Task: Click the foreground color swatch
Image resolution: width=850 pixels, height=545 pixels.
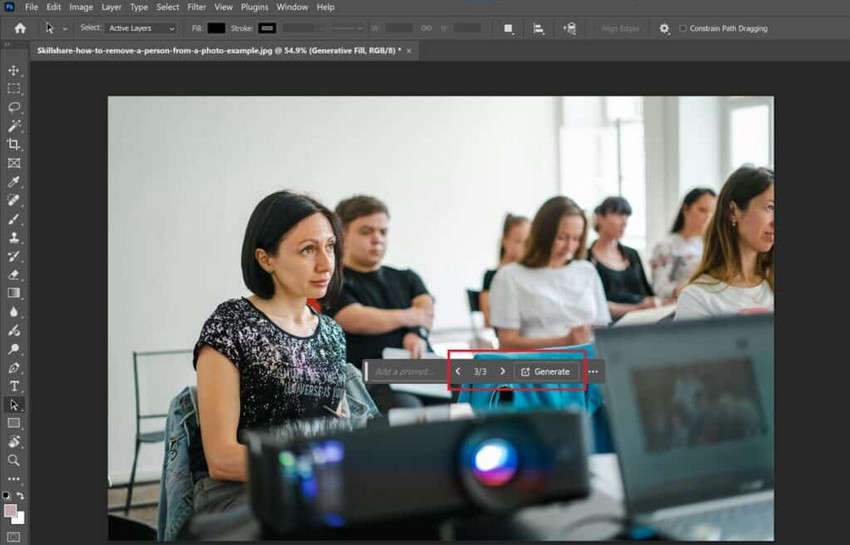Action: click(10, 511)
